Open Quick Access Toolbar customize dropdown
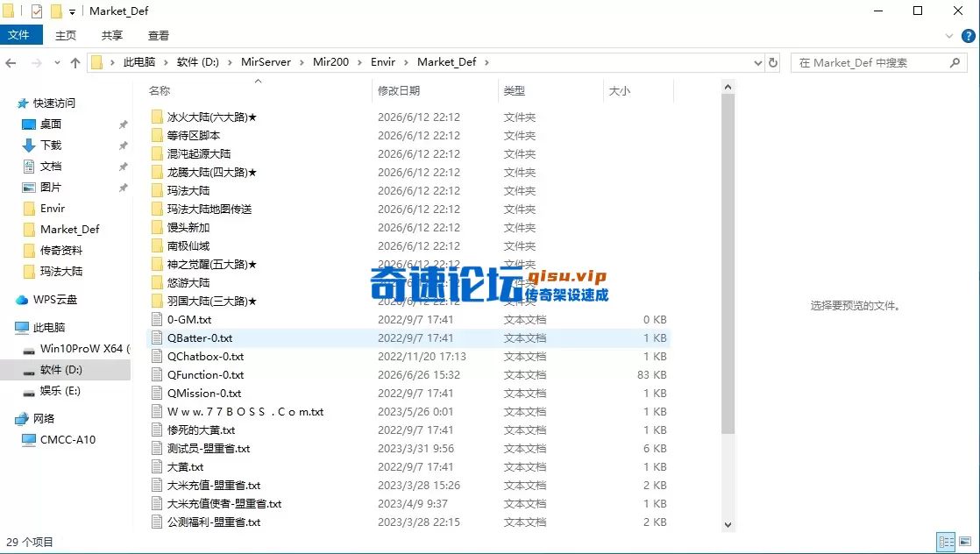 pyautogui.click(x=72, y=11)
